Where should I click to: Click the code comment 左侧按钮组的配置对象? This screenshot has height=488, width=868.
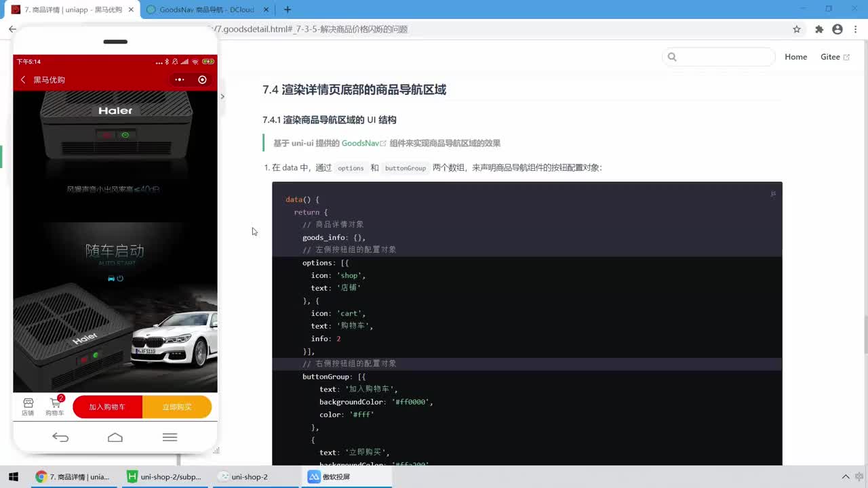(x=349, y=250)
